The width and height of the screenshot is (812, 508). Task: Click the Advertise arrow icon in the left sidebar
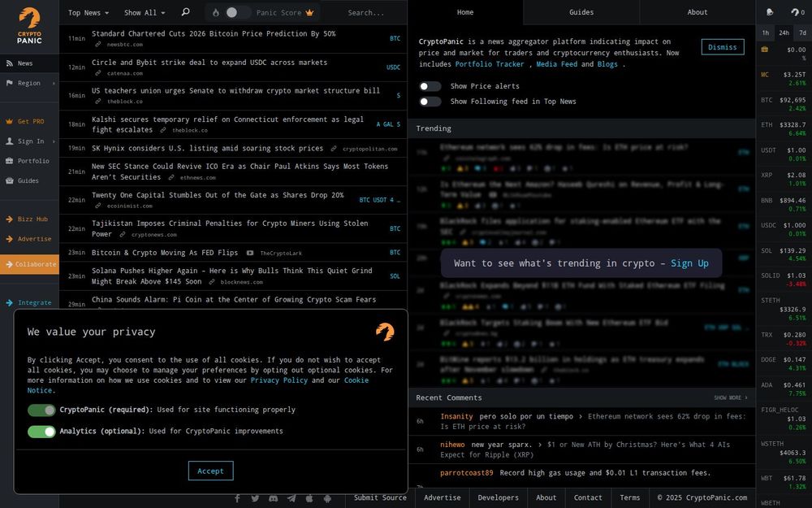click(9, 239)
